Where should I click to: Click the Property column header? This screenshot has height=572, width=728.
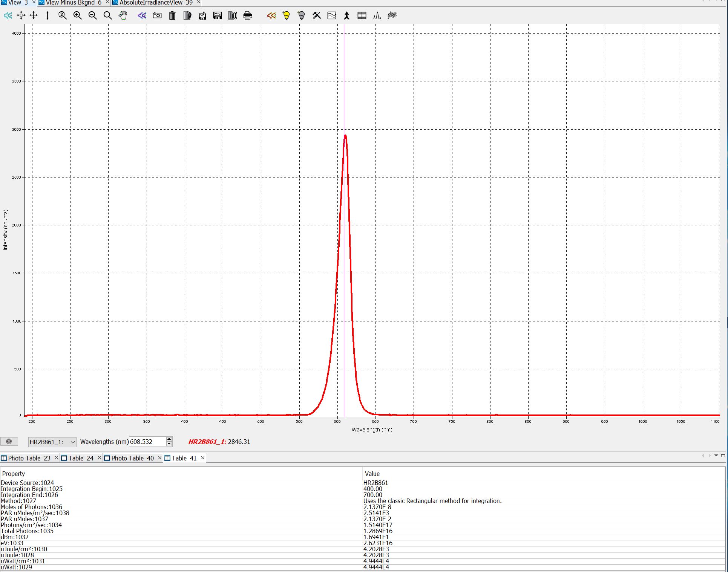click(14, 474)
